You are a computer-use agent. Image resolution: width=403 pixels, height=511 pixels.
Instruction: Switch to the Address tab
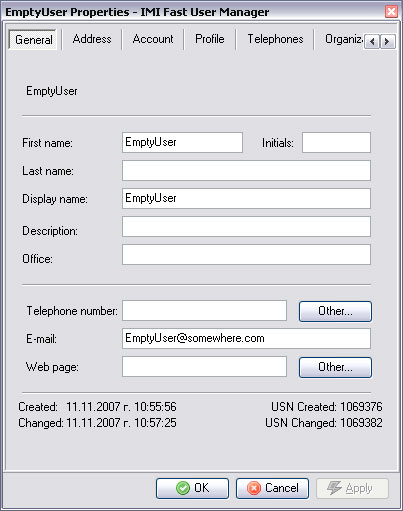pos(92,39)
